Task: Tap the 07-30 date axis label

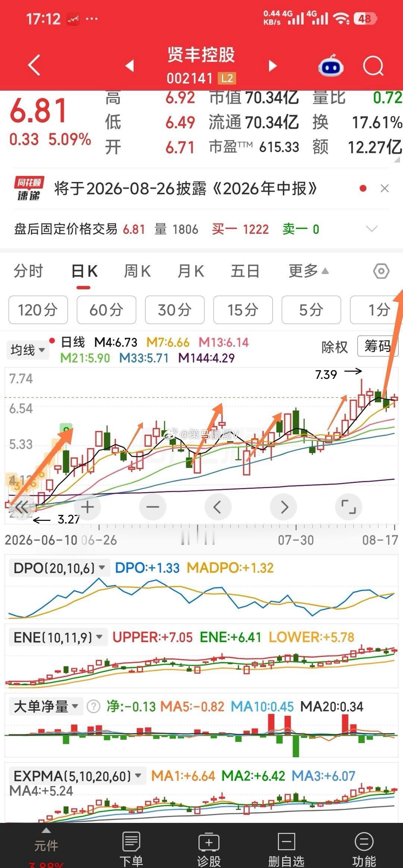Action: pos(296,540)
